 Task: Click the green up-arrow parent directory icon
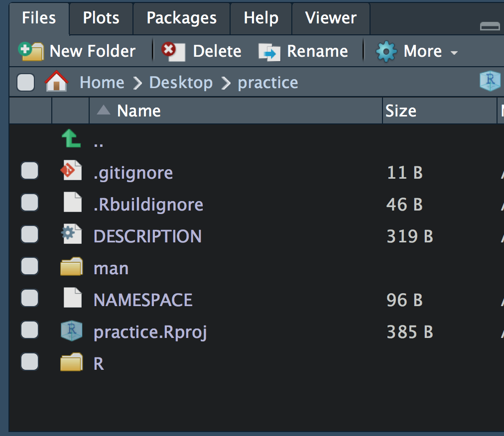(x=71, y=138)
